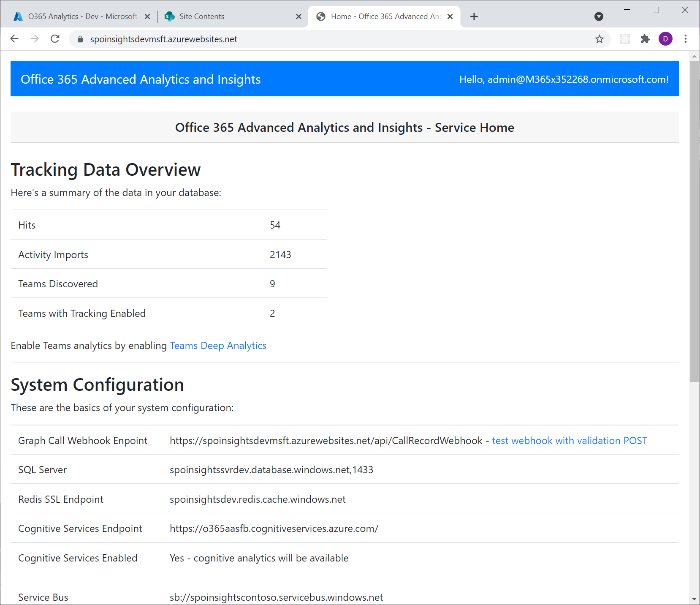The width and height of the screenshot is (700, 605).
Task: Click the faded extension icon beside the star
Action: coord(625,39)
